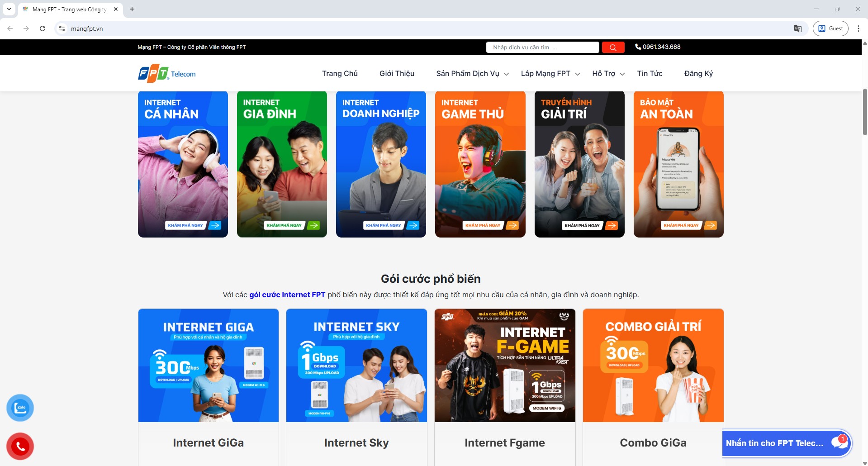Viewport: 868px width, 466px height.
Task: Click the arrow on Internet Cá Nhân card
Action: click(x=215, y=225)
